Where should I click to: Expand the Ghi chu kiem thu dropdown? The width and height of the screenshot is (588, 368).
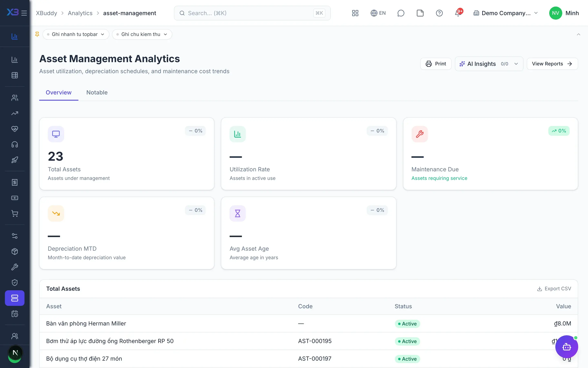pos(142,34)
